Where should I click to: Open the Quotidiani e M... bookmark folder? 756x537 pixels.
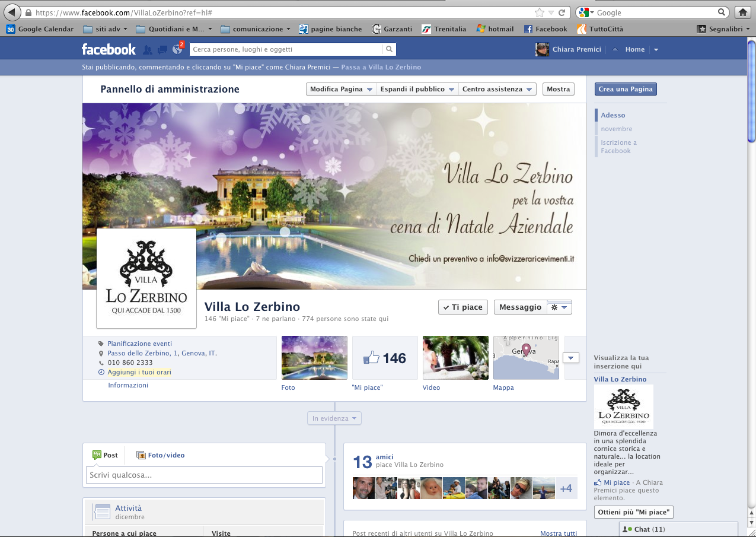coord(174,28)
